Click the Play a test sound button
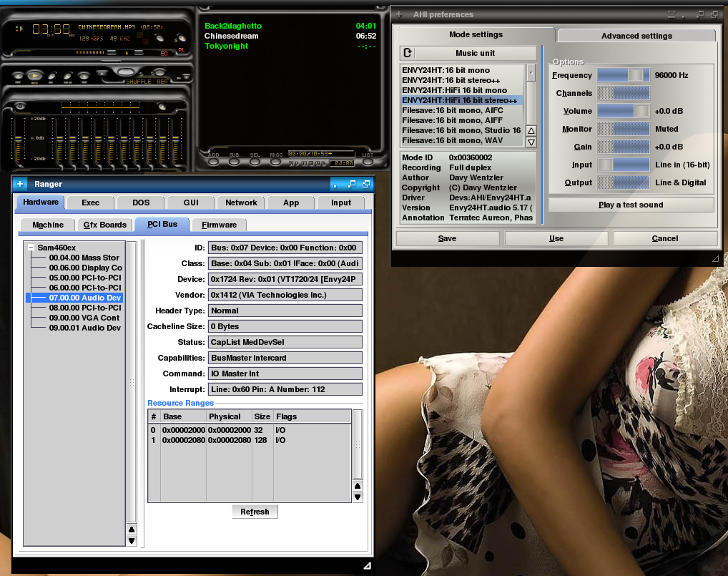The height and width of the screenshot is (576, 728). 631,205
